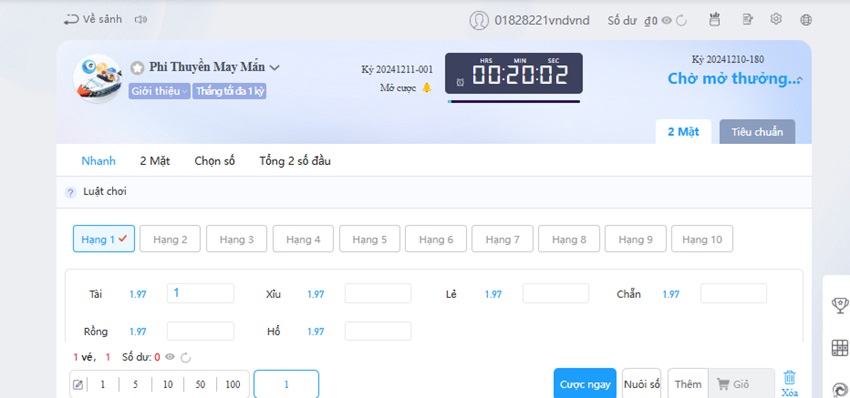This screenshot has height=398, width=850.
Task: Click the Luật chơi question mark icon
Action: tap(70, 192)
